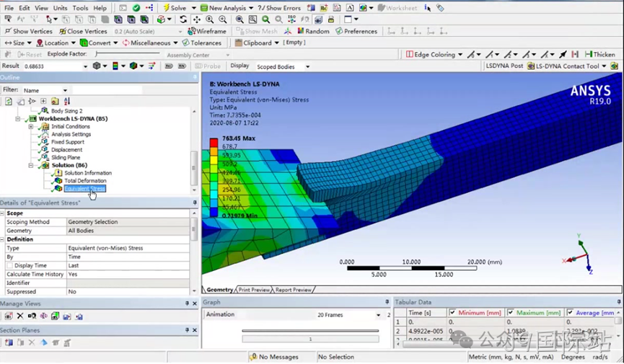This screenshot has height=364, width=624.
Task: Open the Units menu
Action: [x=60, y=7]
